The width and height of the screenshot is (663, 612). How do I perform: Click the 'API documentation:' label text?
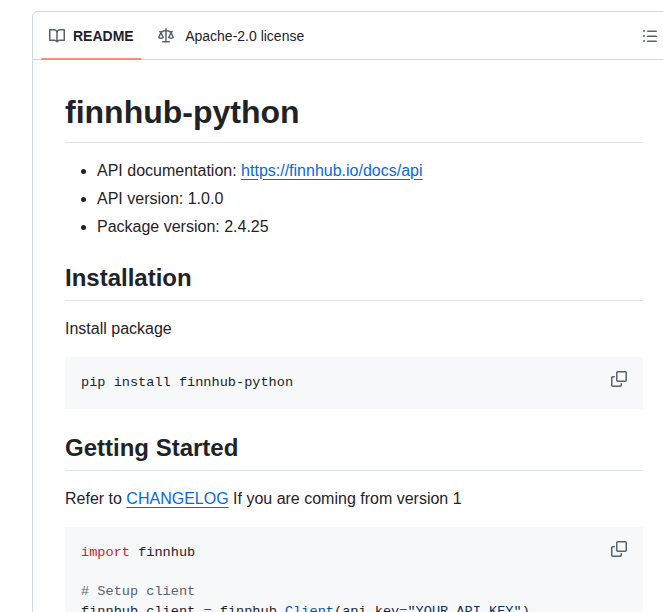[167, 170]
